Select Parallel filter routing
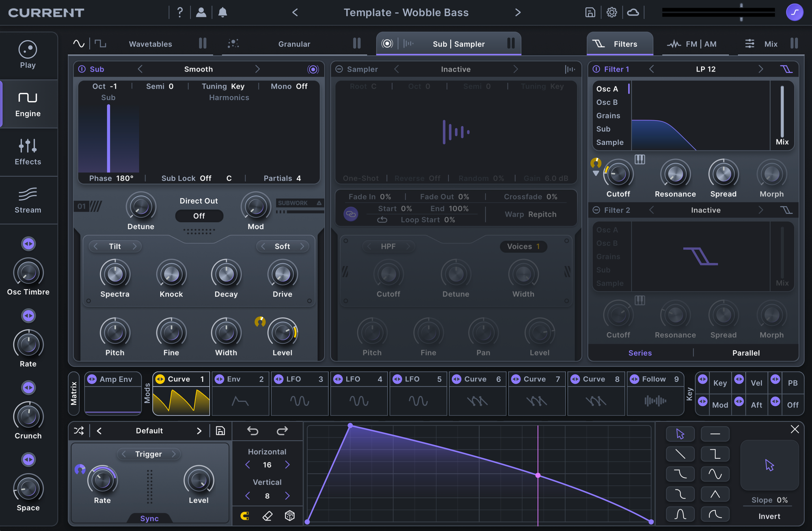Image resolution: width=812 pixels, height=531 pixels. tap(746, 353)
